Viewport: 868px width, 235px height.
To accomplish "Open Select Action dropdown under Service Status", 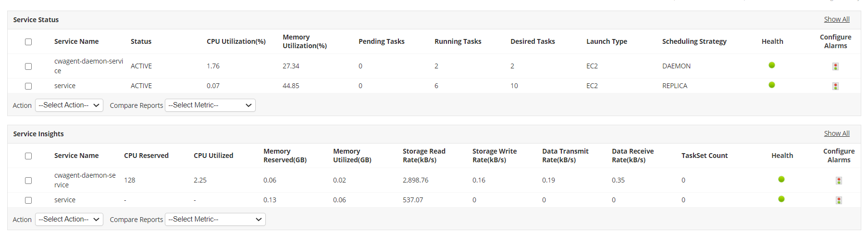I will [x=69, y=105].
